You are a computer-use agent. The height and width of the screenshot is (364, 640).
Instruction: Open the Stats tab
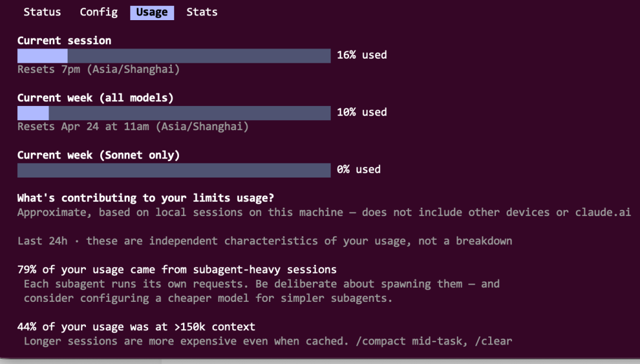pyautogui.click(x=201, y=12)
